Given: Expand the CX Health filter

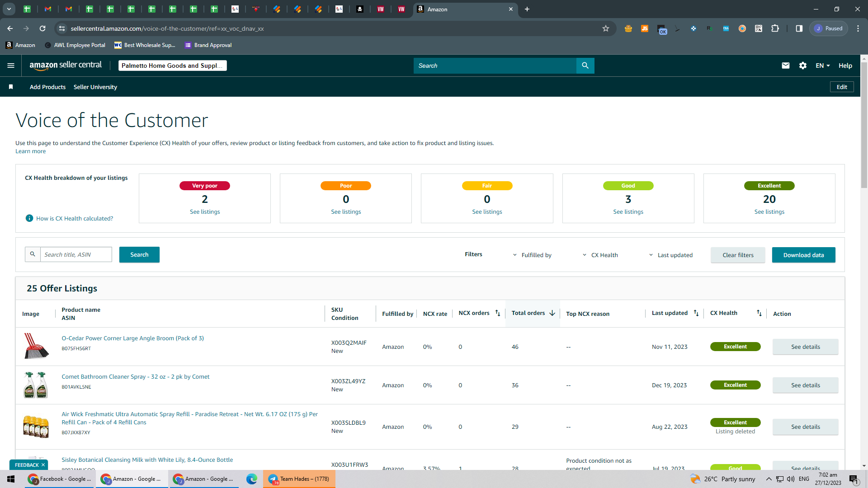Looking at the screenshot, I should click(600, 255).
